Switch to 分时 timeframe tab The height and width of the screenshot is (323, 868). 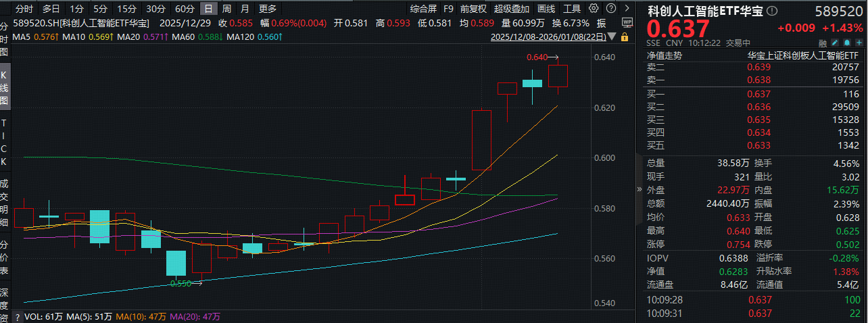(x=24, y=9)
